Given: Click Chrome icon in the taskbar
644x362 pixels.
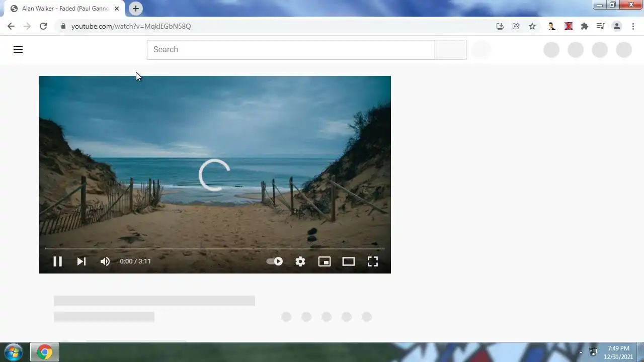Looking at the screenshot, I should pos(44,352).
